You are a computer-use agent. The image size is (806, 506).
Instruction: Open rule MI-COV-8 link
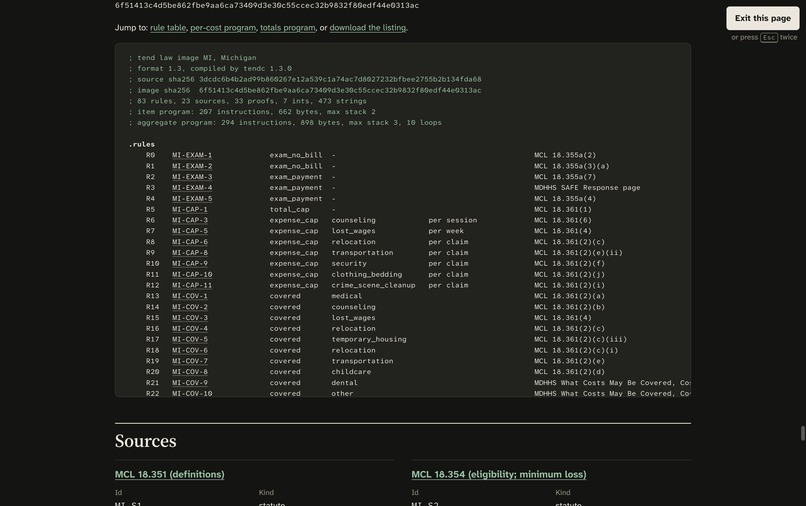click(190, 372)
